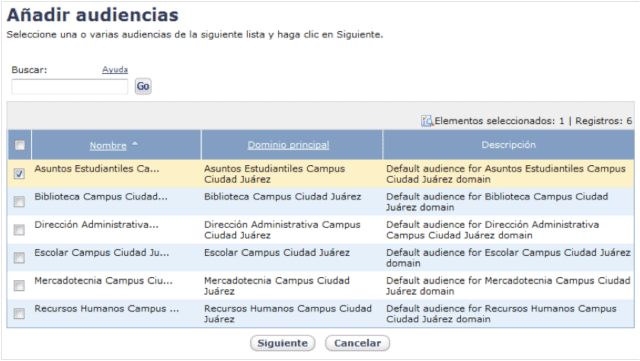Viewport: 640px width, 361px height.
Task: Sort by Dominio principal column header
Action: tap(288, 145)
